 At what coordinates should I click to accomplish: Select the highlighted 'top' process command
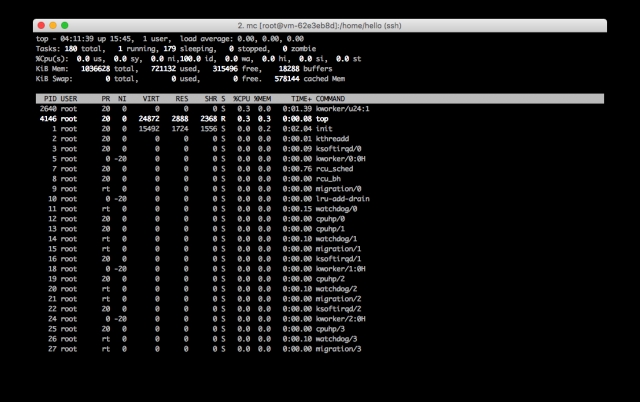322,119
